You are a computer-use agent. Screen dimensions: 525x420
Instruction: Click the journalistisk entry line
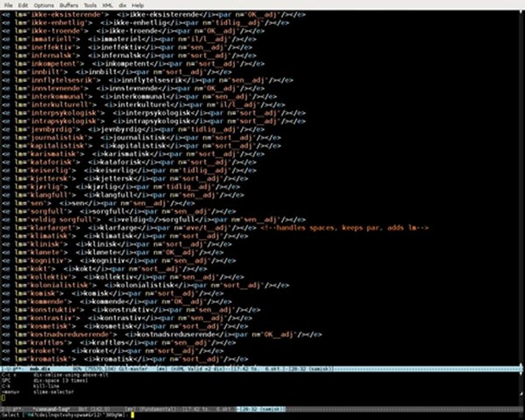point(141,138)
